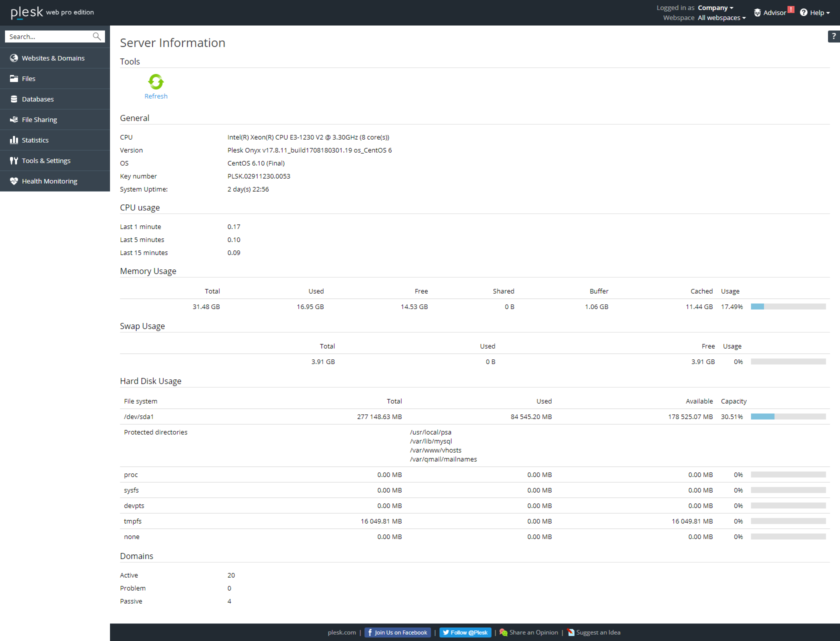Open the Statistics bar chart icon
The image size is (840, 641).
[x=14, y=140]
